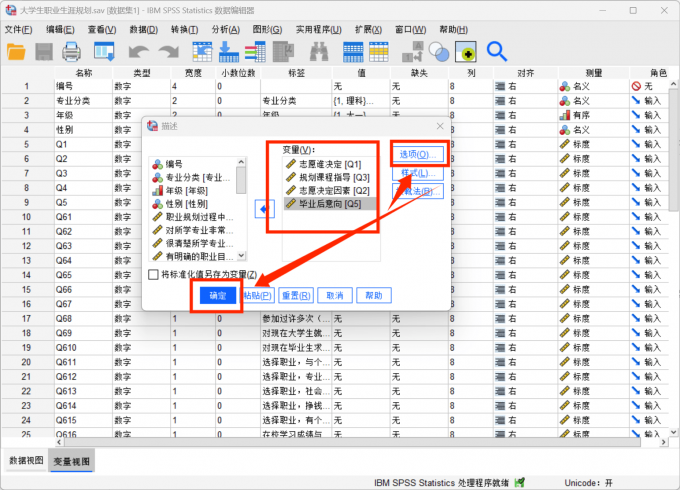Click the role 无 icon in row 1

click(x=636, y=86)
